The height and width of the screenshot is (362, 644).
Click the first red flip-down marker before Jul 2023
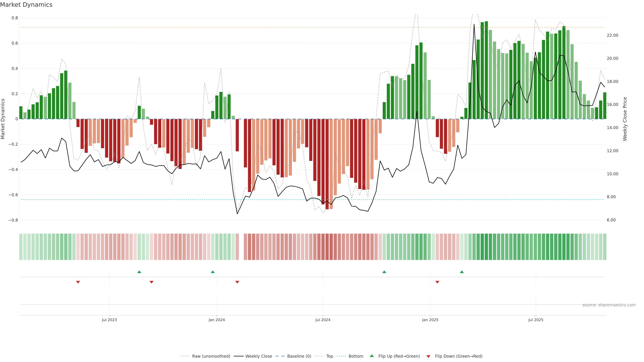(x=78, y=282)
